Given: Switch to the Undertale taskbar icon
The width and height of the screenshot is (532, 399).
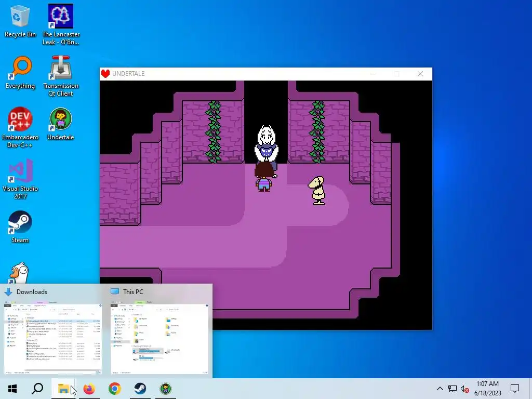Looking at the screenshot, I should [166, 389].
